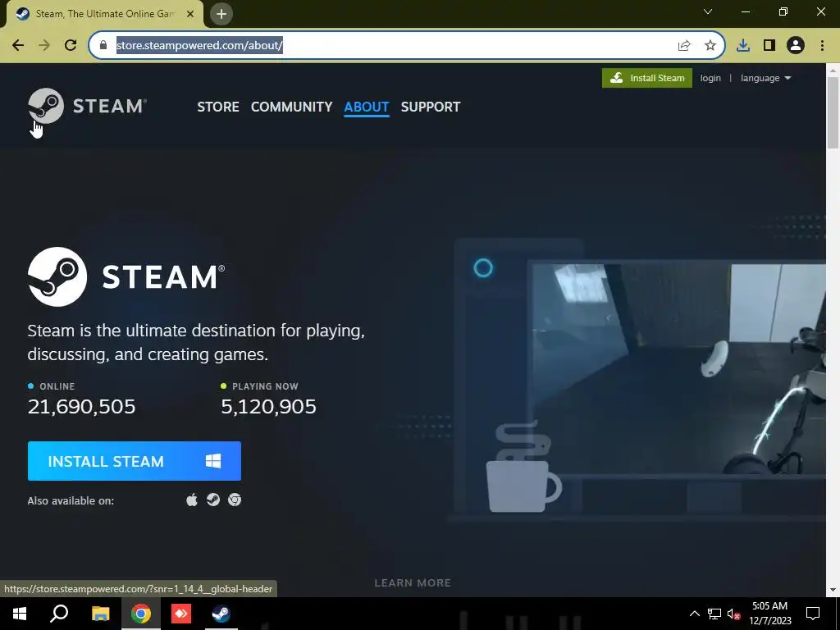Click the forward navigation arrow
840x630 pixels.
[44, 46]
